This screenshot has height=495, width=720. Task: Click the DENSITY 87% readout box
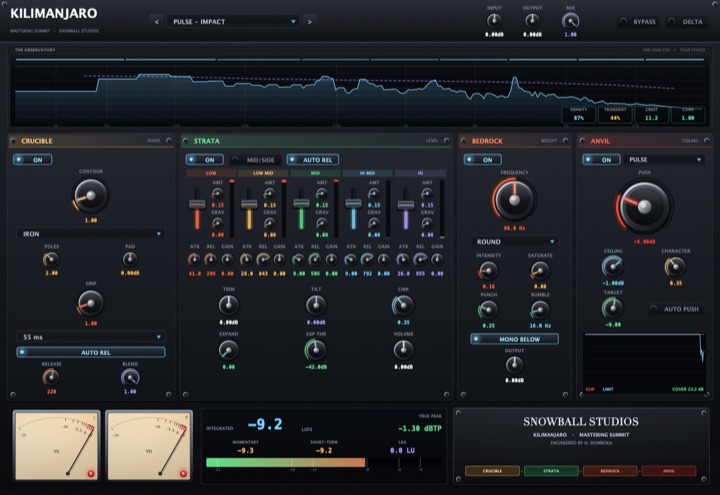(579, 115)
